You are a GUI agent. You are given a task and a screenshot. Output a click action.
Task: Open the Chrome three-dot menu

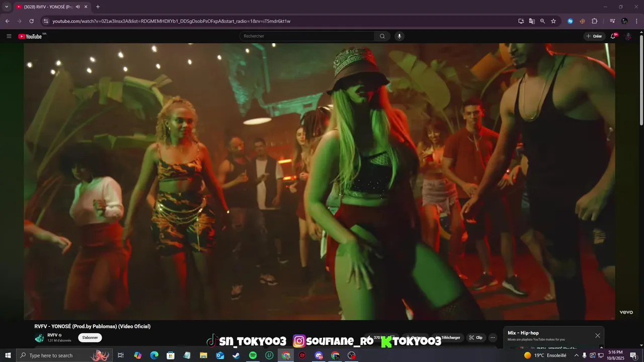(636, 21)
